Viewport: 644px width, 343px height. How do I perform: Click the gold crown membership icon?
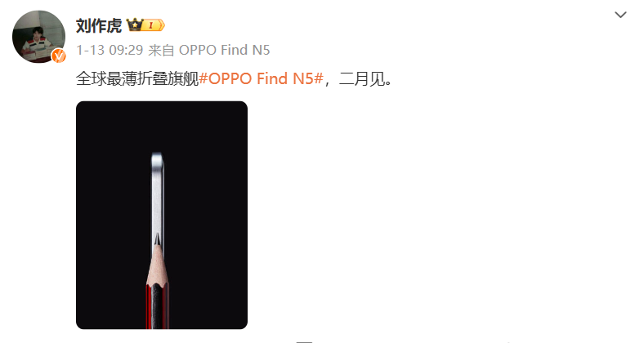click(x=134, y=25)
